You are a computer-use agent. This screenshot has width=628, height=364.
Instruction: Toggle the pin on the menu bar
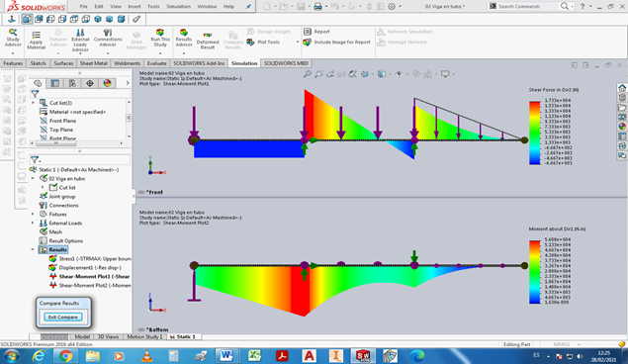click(x=248, y=6)
